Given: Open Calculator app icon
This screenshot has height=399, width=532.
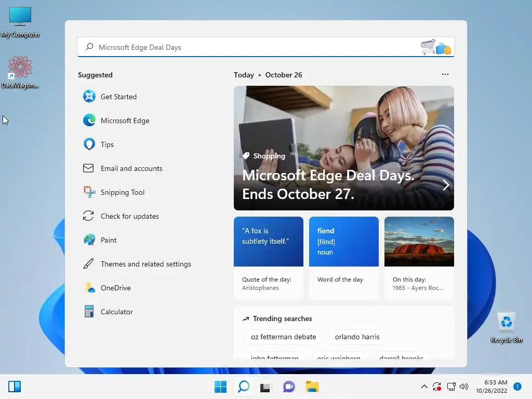Looking at the screenshot, I should (89, 312).
